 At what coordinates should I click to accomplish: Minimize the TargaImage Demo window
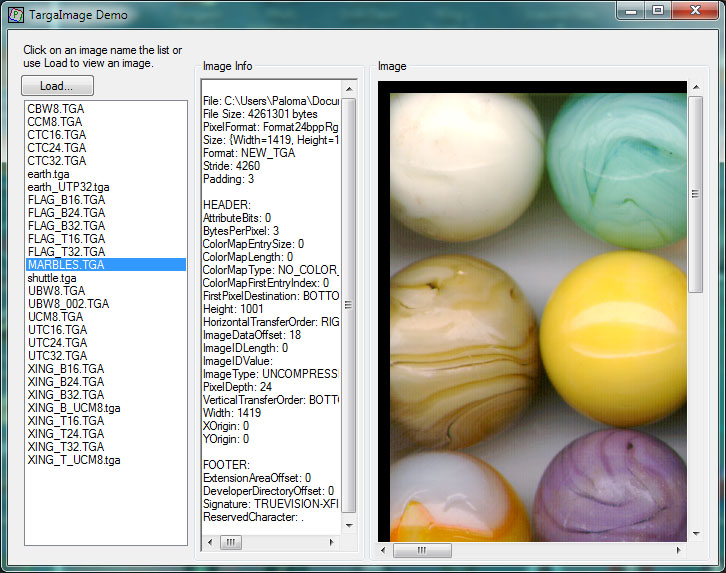pos(631,11)
